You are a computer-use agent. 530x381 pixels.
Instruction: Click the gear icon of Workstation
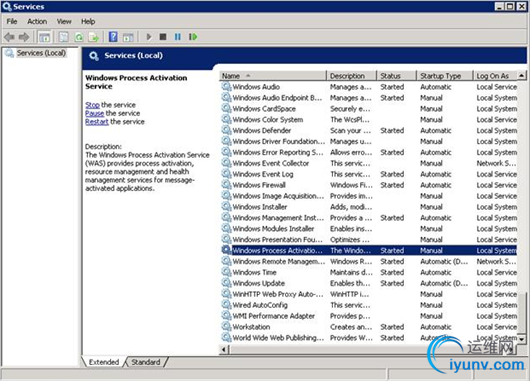click(226, 327)
